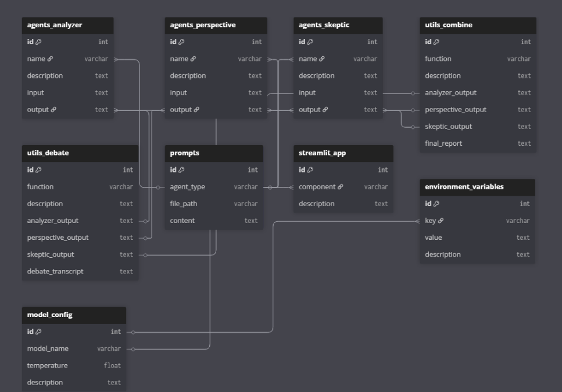This screenshot has height=392, width=562.
Task: Select the file_path field in prompts table
Action: click(x=185, y=204)
